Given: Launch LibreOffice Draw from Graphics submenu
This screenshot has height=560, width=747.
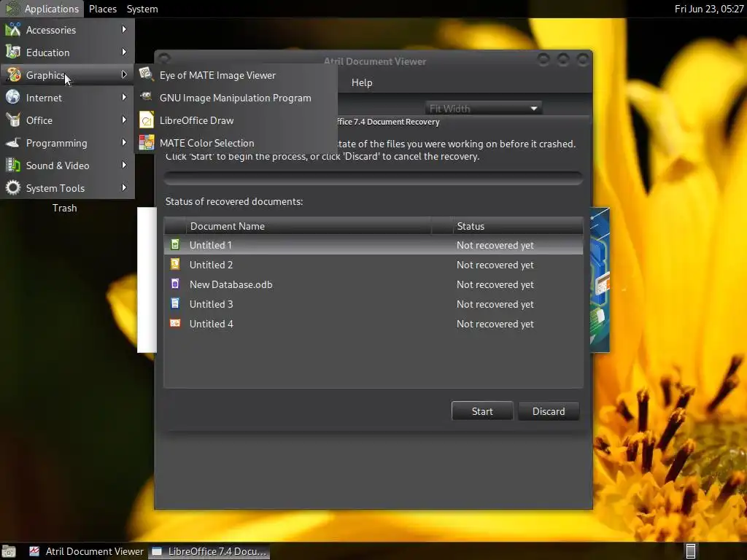Looking at the screenshot, I should point(236,120).
